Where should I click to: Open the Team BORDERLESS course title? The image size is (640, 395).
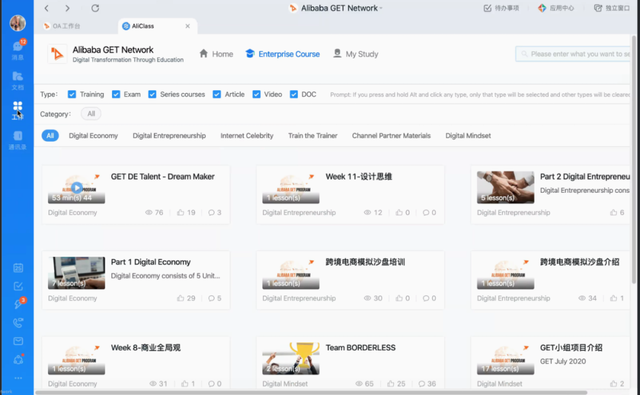tap(360, 348)
